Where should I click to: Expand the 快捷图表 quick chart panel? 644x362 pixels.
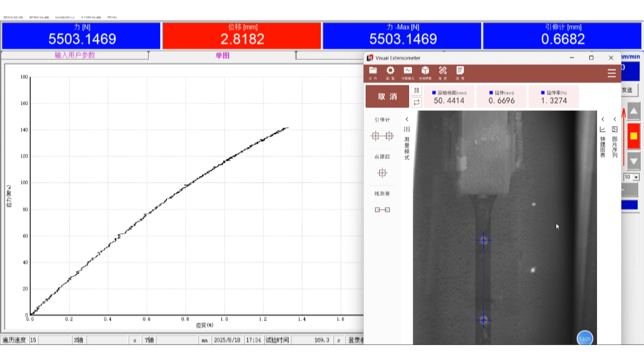pos(603,119)
